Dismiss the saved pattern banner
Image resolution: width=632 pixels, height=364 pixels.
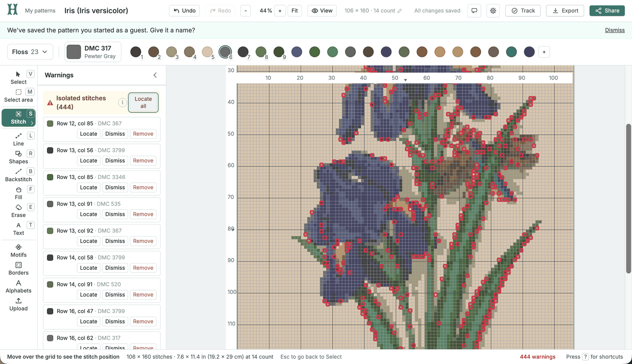pyautogui.click(x=615, y=30)
